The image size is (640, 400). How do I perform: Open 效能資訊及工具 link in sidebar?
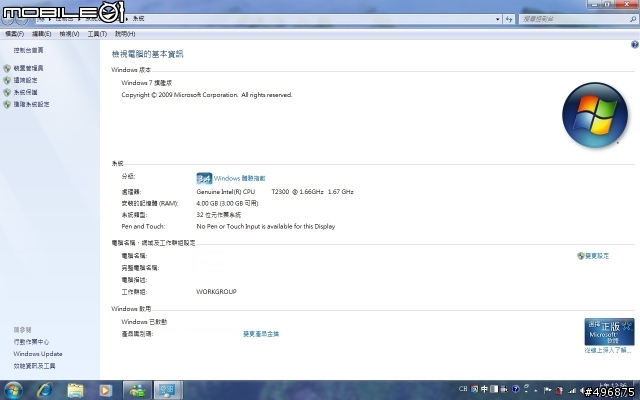(34, 366)
